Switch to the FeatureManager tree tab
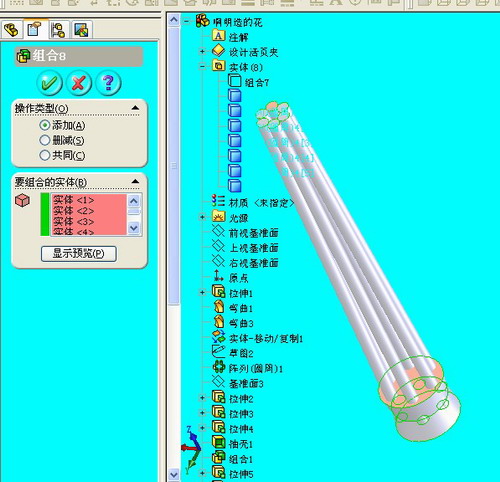Viewport: 500px width, 482px height. [x=12, y=30]
